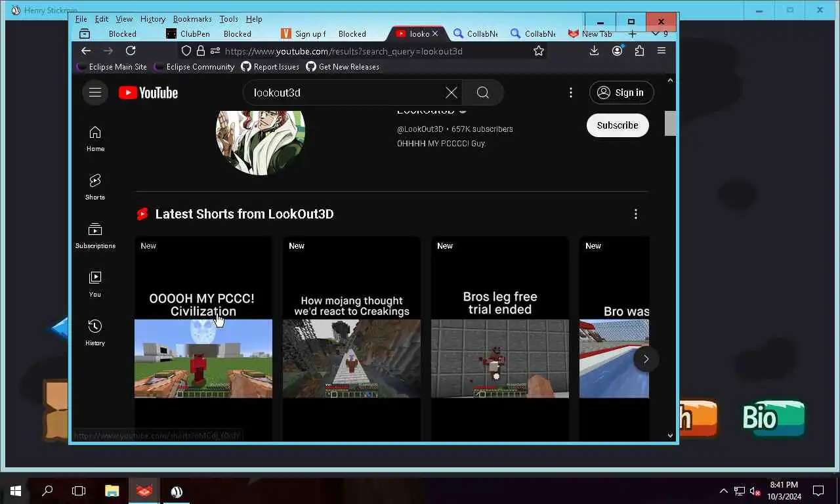Click Bio button in the Henry Stickmin window

pos(773,418)
